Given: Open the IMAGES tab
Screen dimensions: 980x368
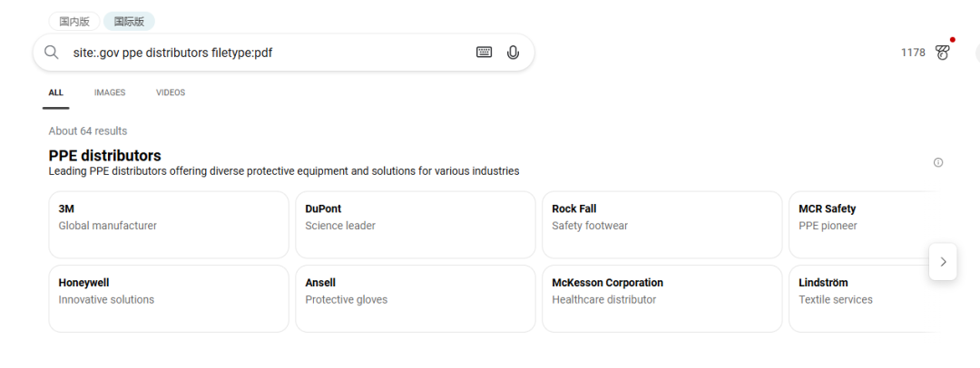Looking at the screenshot, I should tap(110, 92).
